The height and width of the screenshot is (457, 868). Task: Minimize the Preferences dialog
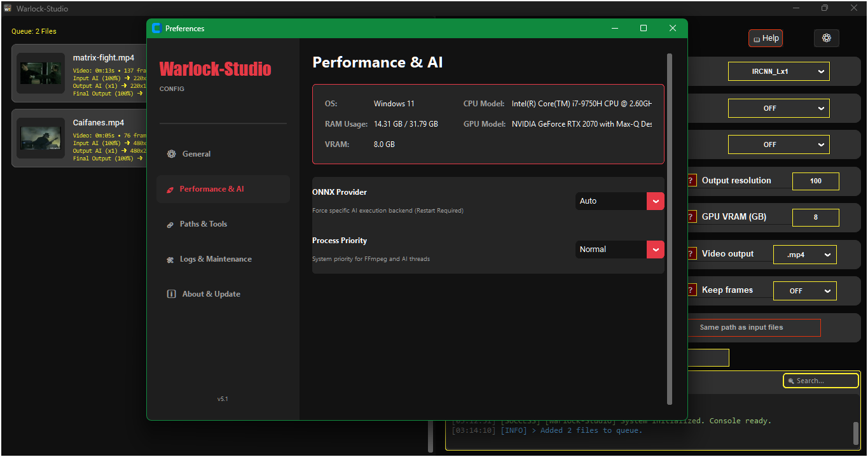click(x=615, y=29)
